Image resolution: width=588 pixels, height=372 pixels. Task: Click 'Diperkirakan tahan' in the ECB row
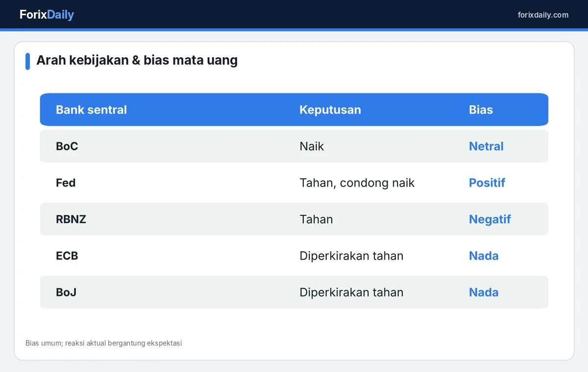(351, 256)
